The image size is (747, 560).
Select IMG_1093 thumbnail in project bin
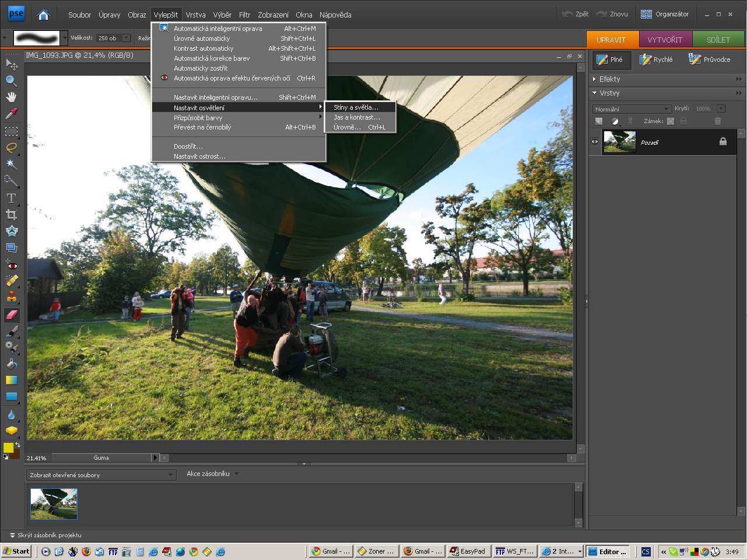point(54,503)
